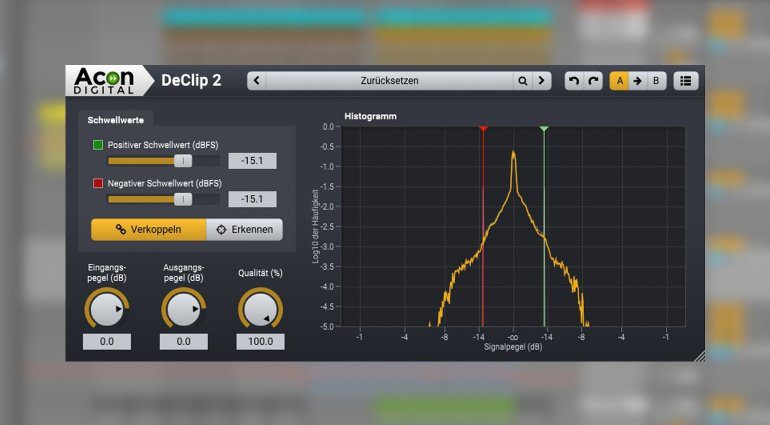This screenshot has height=425, width=770.
Task: Switch to comparison slot B
Action: (655, 81)
